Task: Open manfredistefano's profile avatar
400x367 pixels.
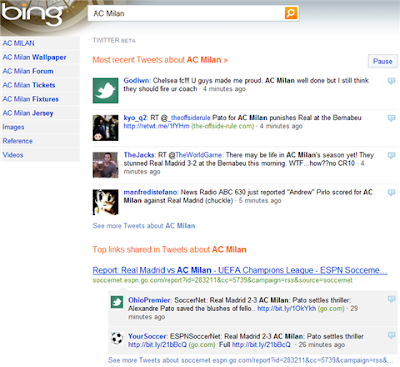Action: click(x=105, y=202)
